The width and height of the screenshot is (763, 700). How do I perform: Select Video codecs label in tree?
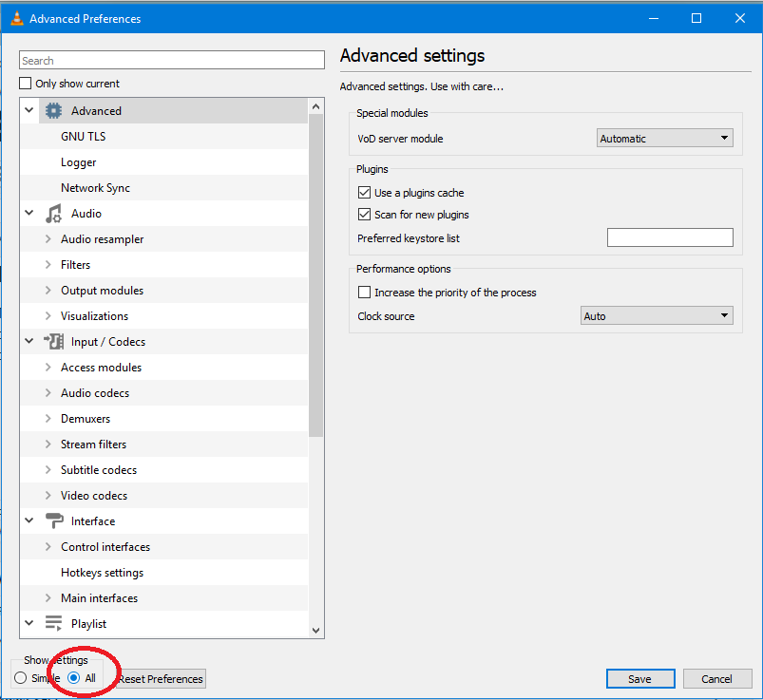click(94, 495)
